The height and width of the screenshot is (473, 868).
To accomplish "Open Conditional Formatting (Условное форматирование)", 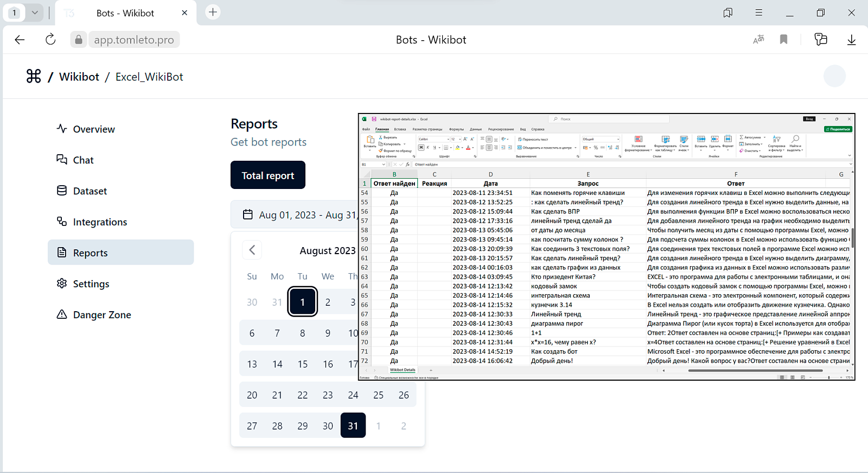I will tap(639, 143).
